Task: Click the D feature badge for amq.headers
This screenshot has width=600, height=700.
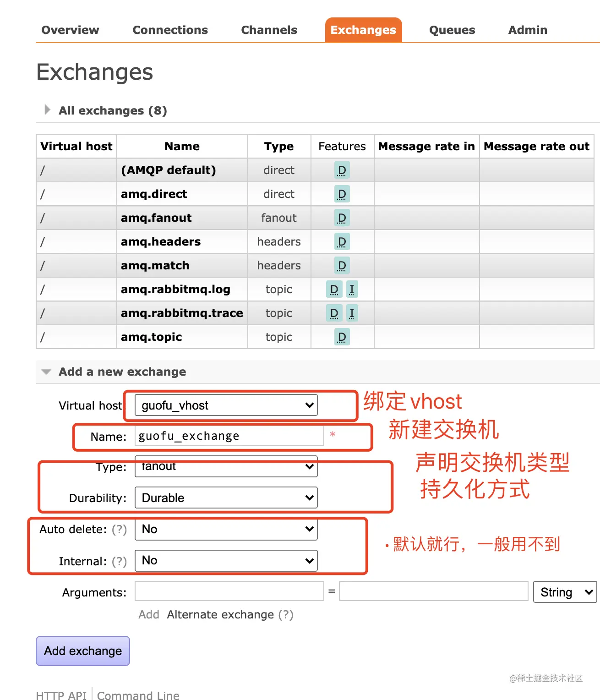Action: [342, 242]
